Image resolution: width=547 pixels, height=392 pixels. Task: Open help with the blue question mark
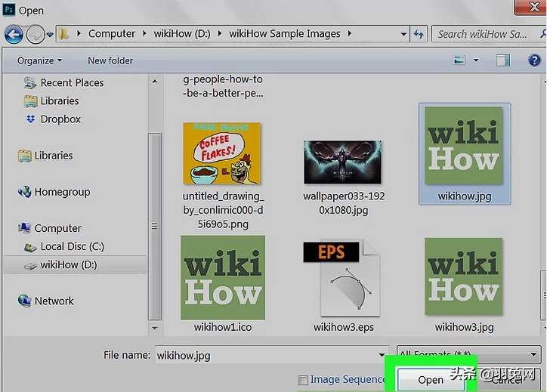[x=534, y=60]
